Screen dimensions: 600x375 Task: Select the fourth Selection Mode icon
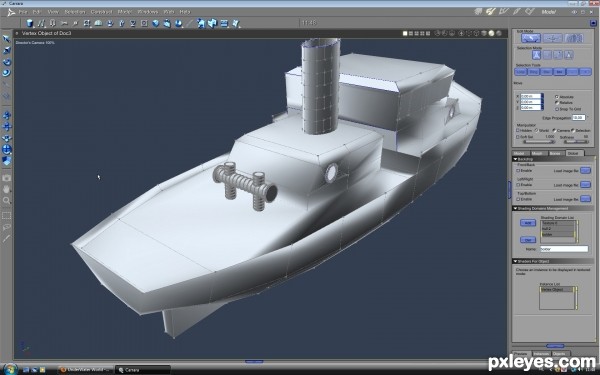tap(569, 55)
